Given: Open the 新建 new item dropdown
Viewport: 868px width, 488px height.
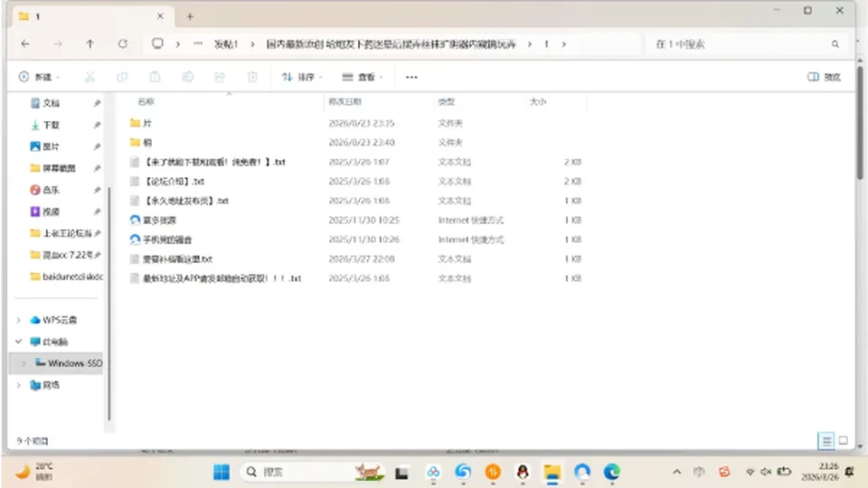Looking at the screenshot, I should pos(39,77).
